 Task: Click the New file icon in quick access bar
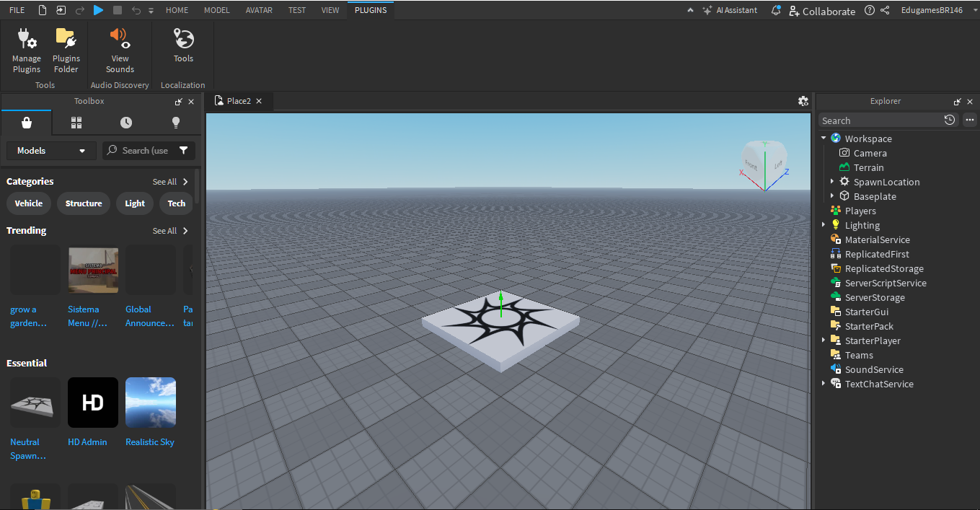[x=43, y=10]
